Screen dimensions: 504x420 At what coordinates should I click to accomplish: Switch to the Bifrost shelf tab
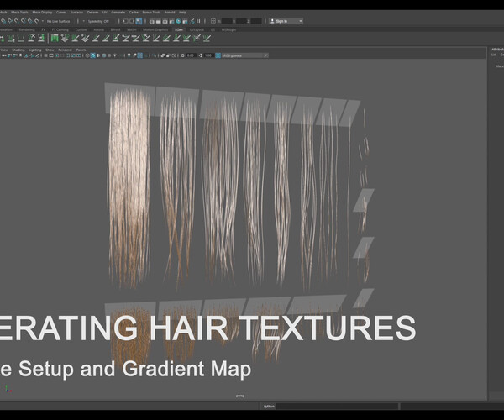click(x=115, y=29)
